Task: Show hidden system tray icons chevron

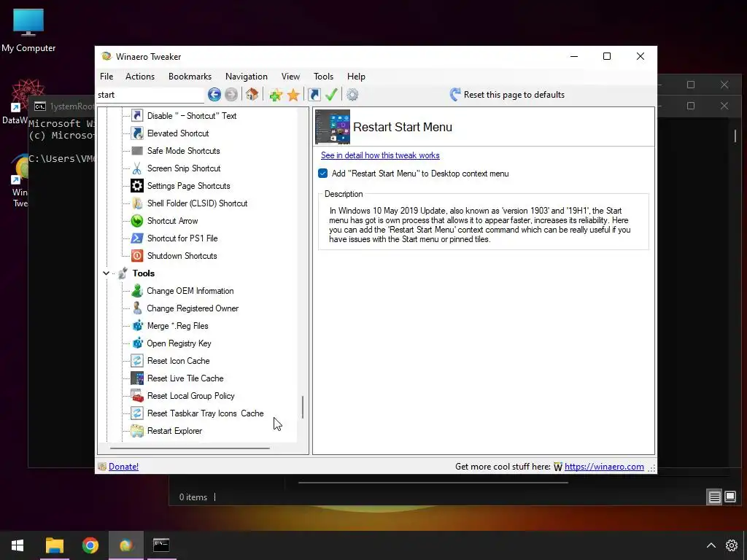Action: [711, 545]
